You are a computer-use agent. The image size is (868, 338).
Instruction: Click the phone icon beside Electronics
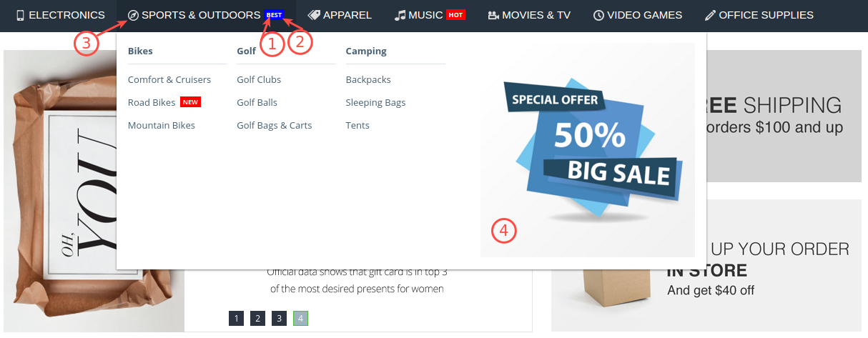[x=20, y=15]
